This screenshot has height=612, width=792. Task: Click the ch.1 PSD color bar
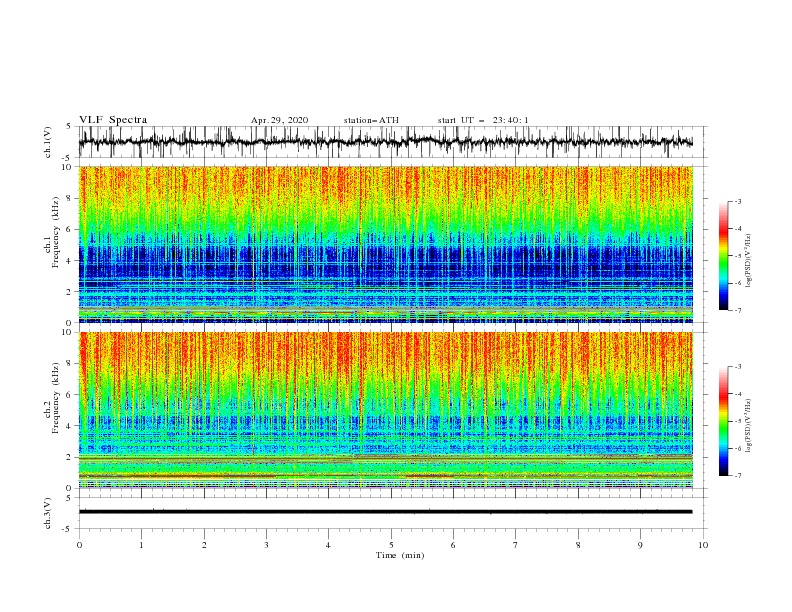723,256
